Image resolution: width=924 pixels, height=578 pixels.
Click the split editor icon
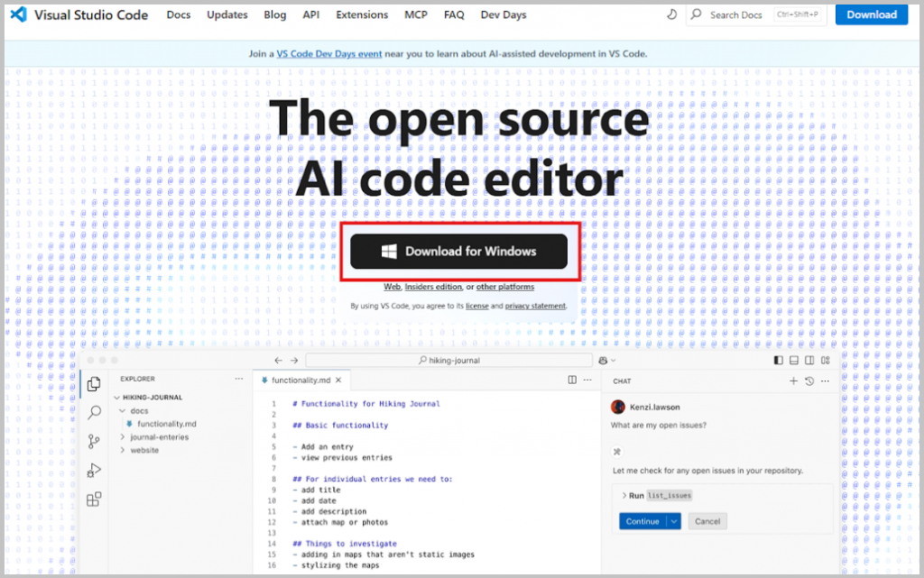point(572,380)
